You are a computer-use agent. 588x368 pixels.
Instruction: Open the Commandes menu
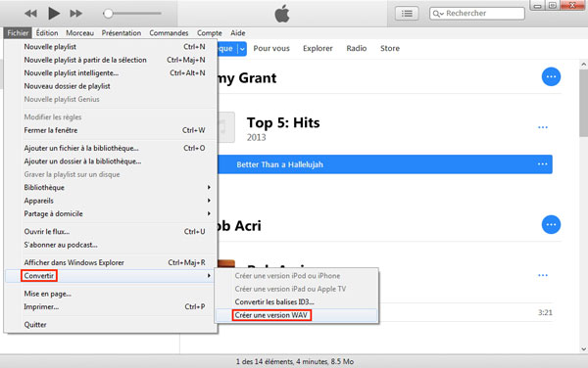coord(169,33)
